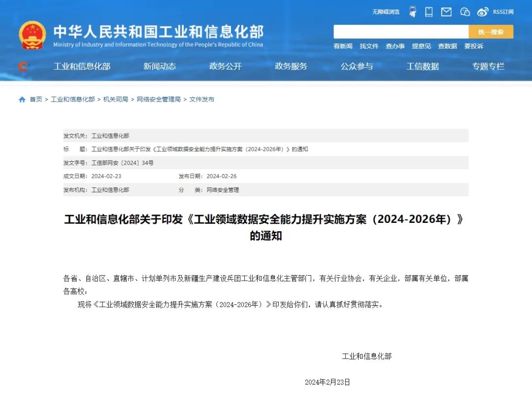Click 成文日期 value 2024-02-23
Screen dimensions: 532x393
(106, 177)
